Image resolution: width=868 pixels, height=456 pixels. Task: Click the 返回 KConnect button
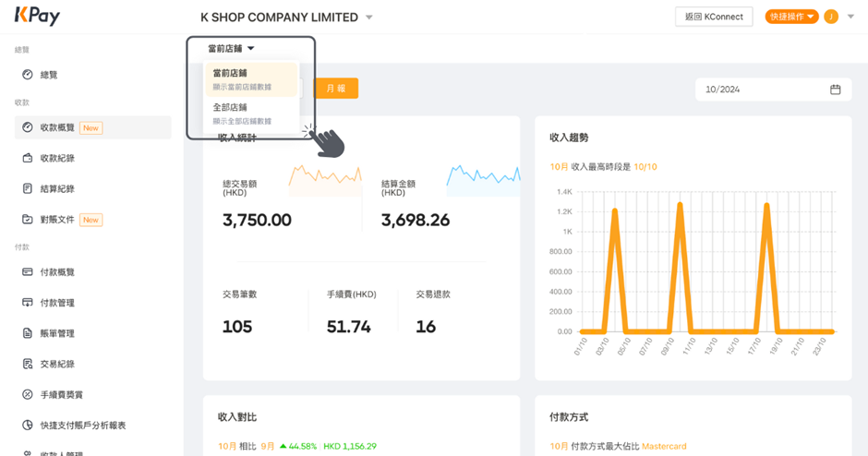point(714,17)
